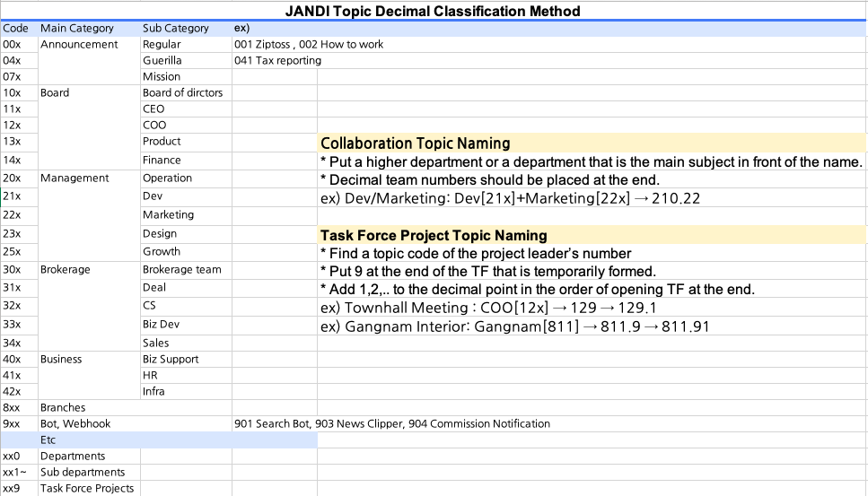868x496 pixels.
Task: Click the line starting 'Put a higher department'
Action: point(592,161)
